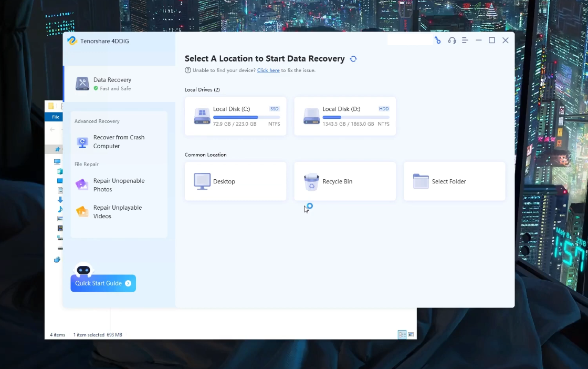
Task: Open the hamburger menu in 4DDiG title bar
Action: [465, 40]
